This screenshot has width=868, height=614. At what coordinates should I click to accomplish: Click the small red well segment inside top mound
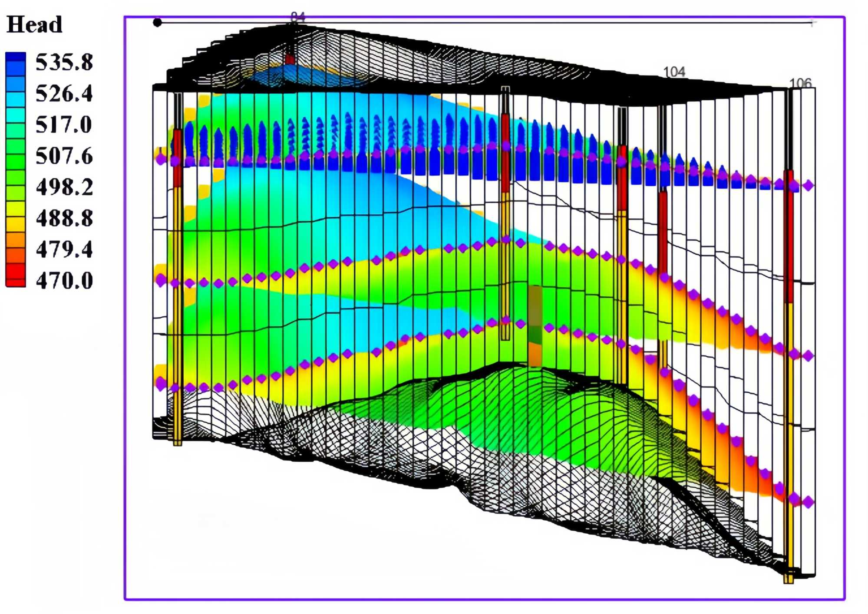point(290,59)
